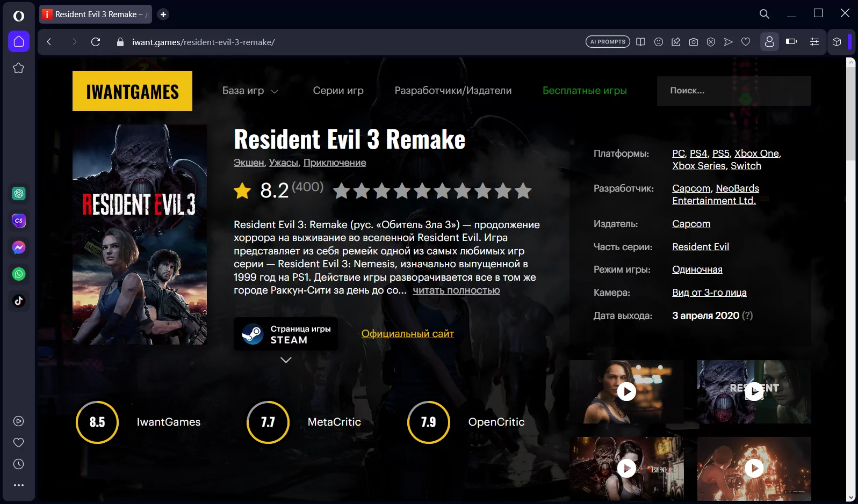Open the Steam game page button
The width and height of the screenshot is (858, 504).
click(286, 334)
